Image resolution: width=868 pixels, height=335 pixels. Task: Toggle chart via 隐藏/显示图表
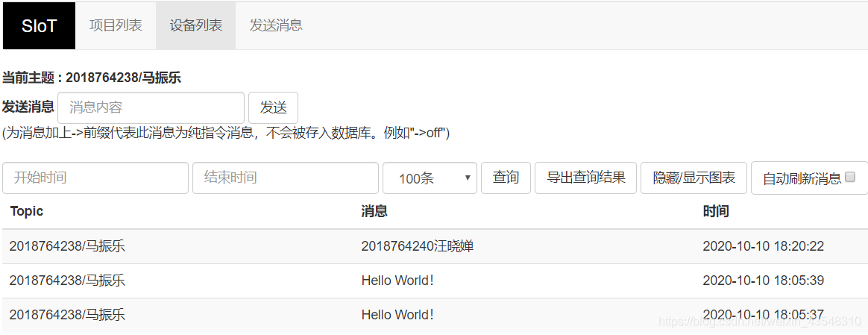click(x=694, y=178)
